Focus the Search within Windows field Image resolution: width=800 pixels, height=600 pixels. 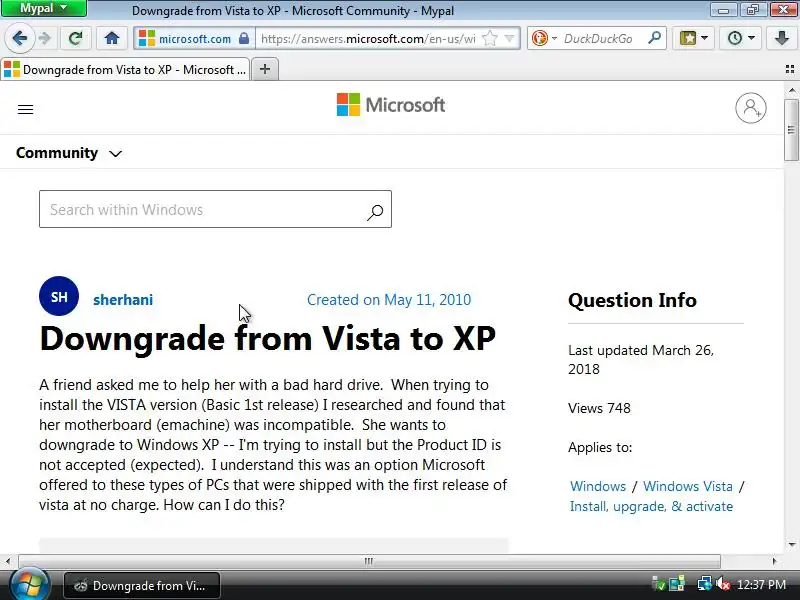click(215, 209)
